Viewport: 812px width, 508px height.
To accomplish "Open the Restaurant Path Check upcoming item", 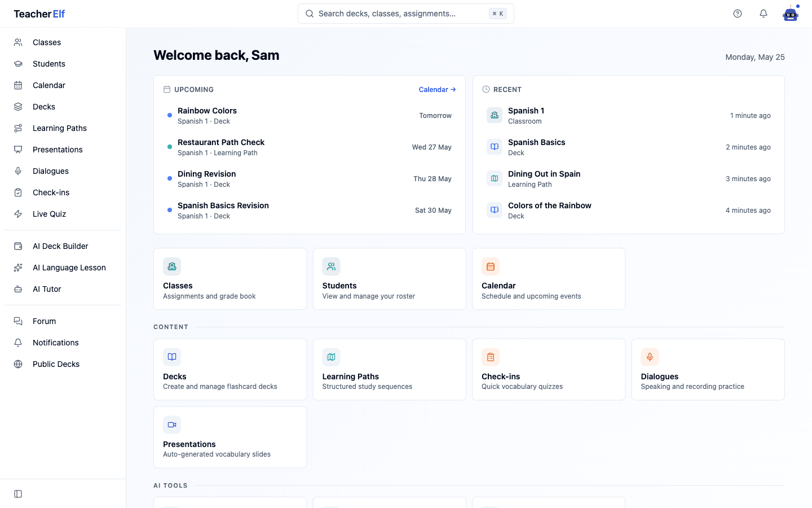I will click(310, 147).
